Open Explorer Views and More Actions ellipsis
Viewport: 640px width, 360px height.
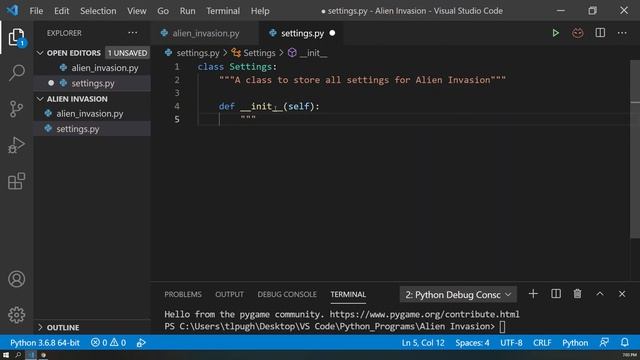133,33
